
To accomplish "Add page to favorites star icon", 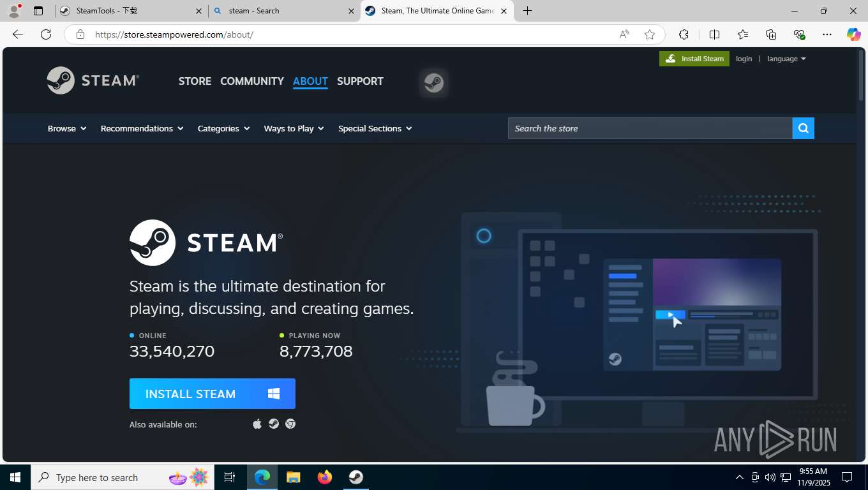I will (x=650, y=34).
